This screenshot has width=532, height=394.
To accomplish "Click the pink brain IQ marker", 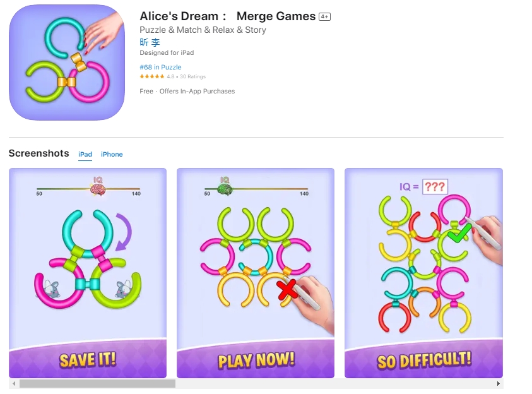I will [98, 189].
